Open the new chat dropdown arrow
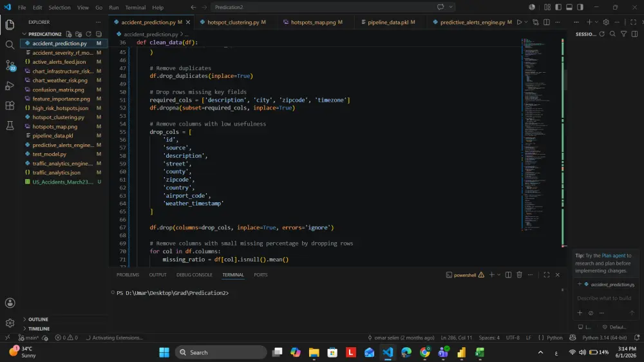 click(596, 22)
